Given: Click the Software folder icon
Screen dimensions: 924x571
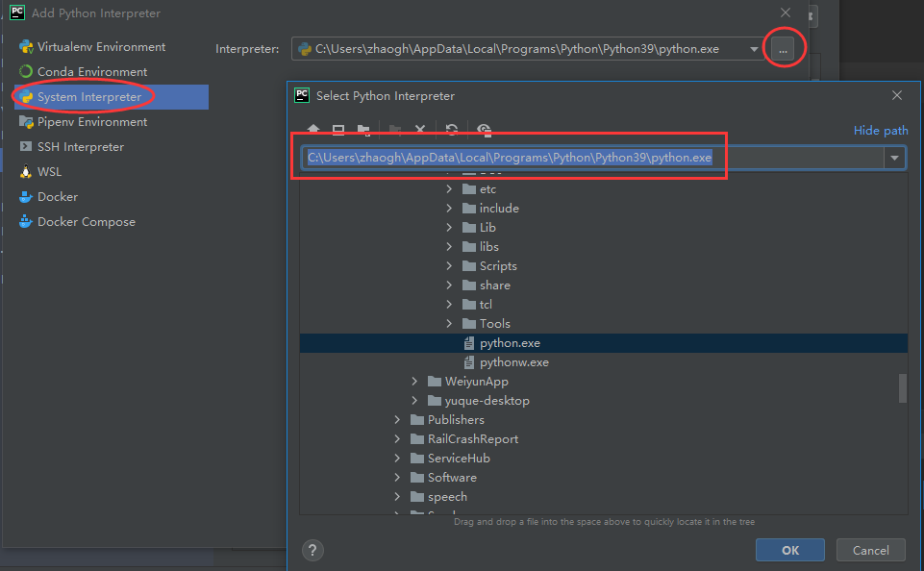Looking at the screenshot, I should tap(417, 478).
